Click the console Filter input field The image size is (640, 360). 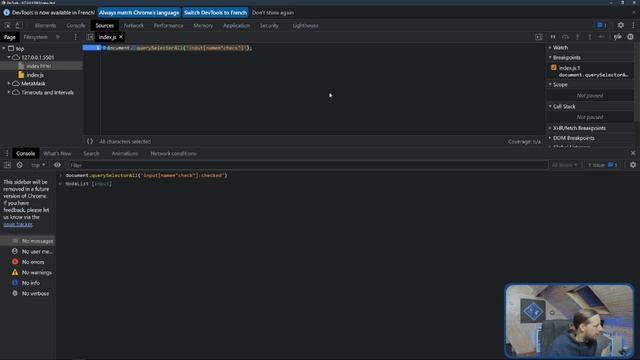[x=308, y=165]
